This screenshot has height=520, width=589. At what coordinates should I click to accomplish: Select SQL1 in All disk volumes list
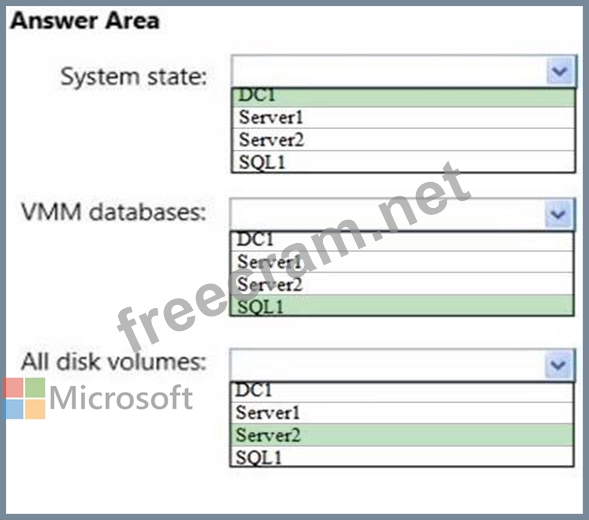pos(402,456)
